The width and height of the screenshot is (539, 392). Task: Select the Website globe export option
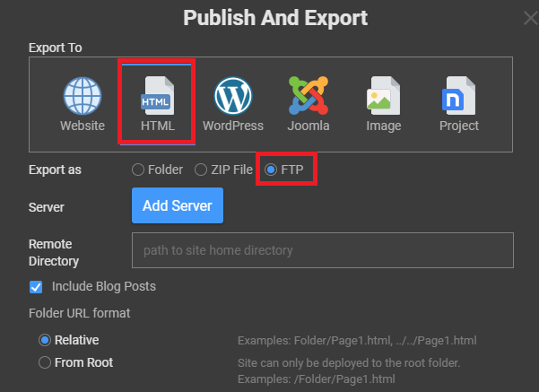(83, 104)
